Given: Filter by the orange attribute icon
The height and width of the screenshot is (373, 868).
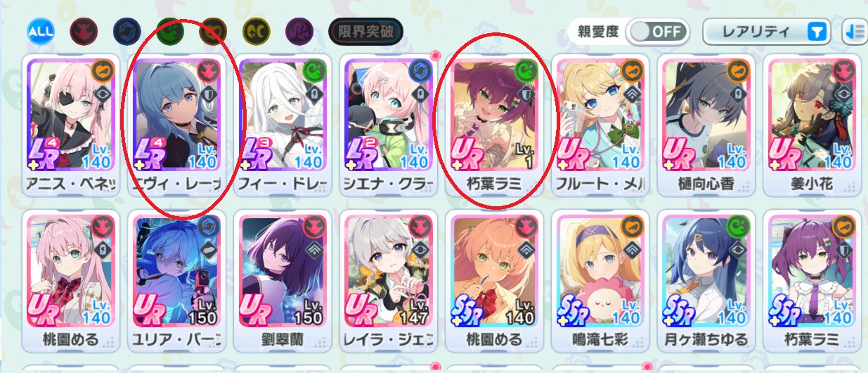Looking at the screenshot, I should tap(212, 32).
